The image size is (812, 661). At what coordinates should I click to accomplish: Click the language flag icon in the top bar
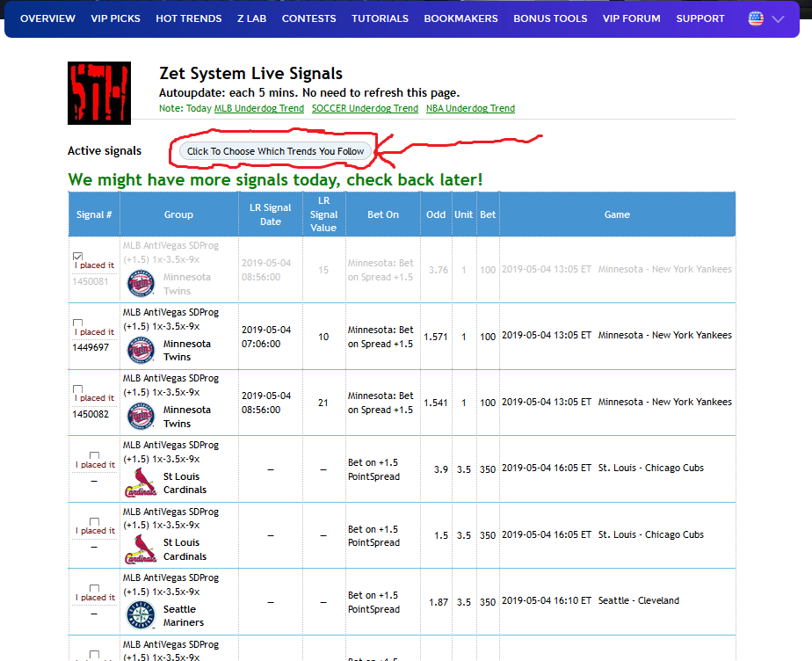756,18
